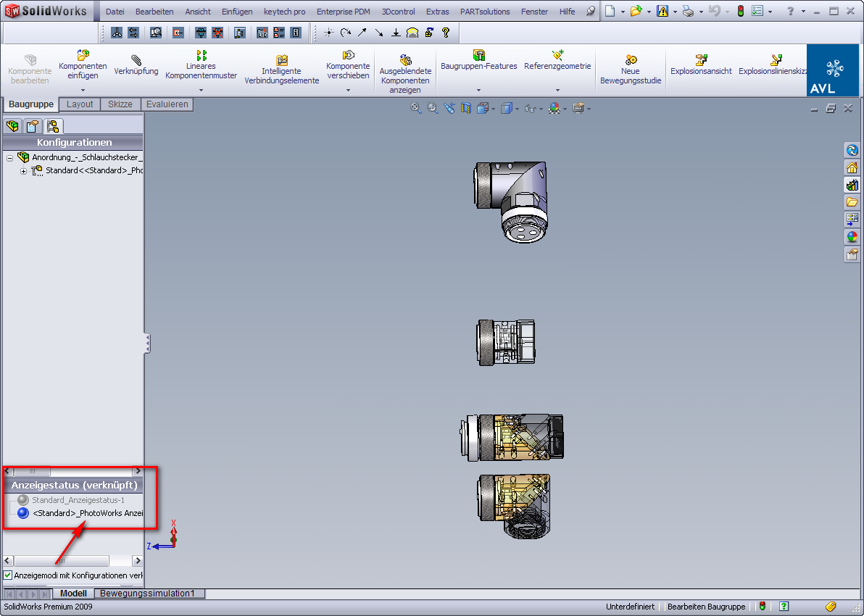The height and width of the screenshot is (616, 864).
Task: Click the appearance color sphere in task pane
Action: coord(852,237)
